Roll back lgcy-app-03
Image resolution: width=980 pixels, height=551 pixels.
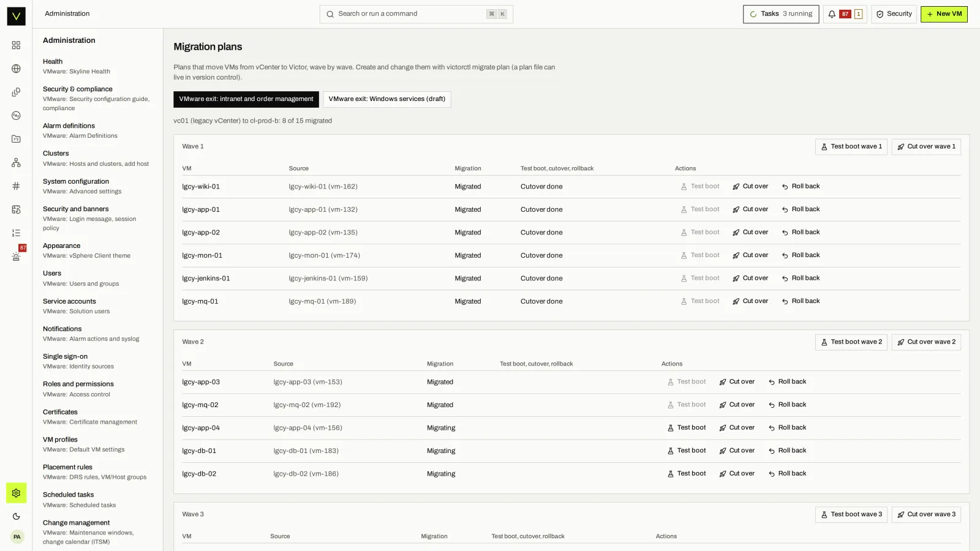tap(787, 382)
